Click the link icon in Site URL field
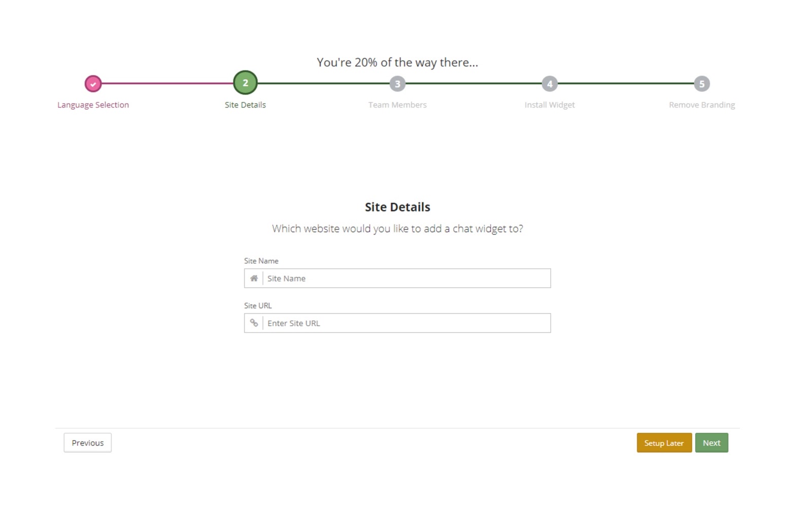Image resolution: width=812 pixels, height=518 pixels. pos(254,323)
